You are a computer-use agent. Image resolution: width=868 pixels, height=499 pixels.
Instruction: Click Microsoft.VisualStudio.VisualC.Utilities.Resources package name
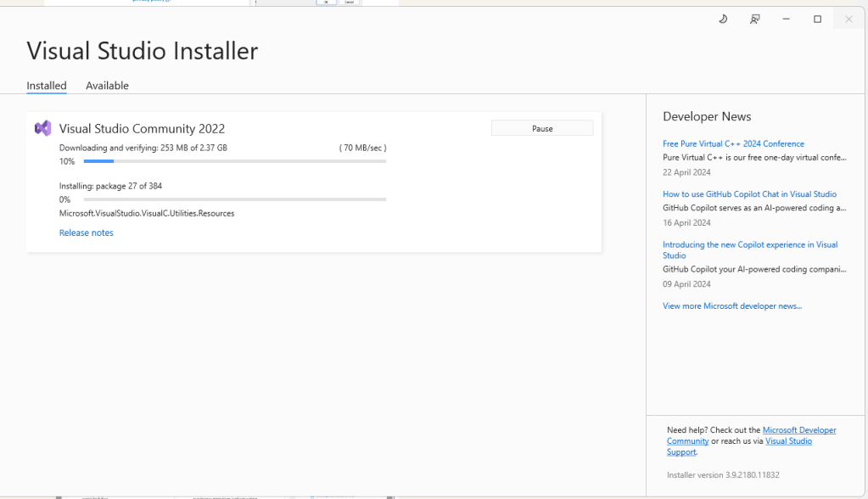[147, 213]
